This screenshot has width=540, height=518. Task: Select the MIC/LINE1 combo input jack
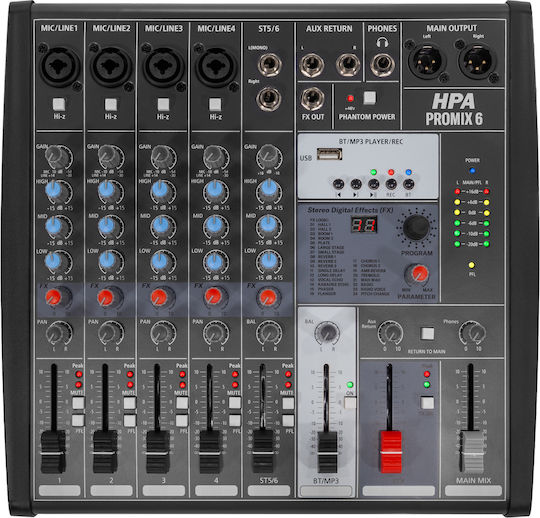[59, 66]
